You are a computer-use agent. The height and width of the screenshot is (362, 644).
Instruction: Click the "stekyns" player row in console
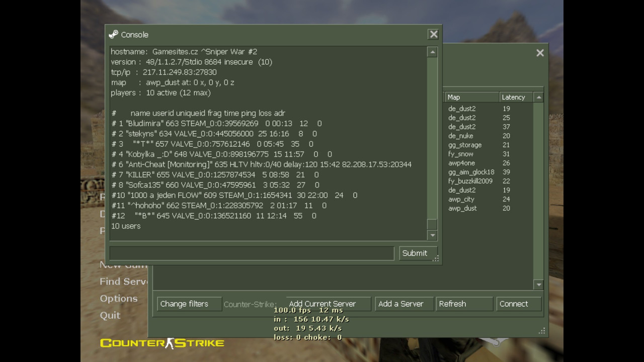click(x=214, y=134)
